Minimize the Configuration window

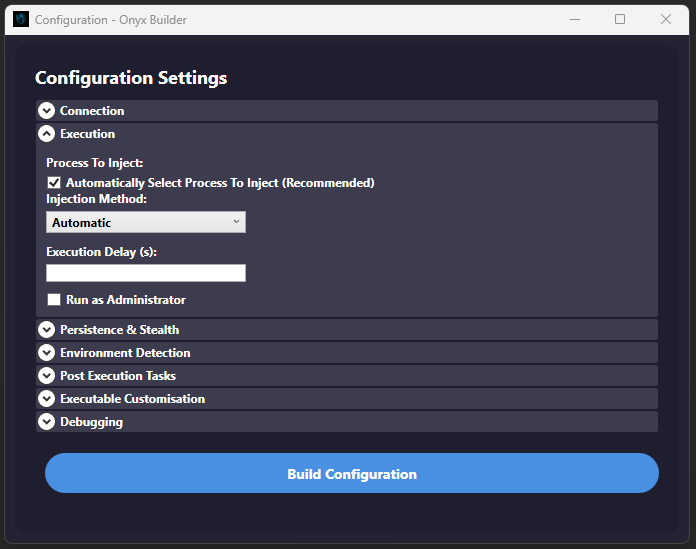574,19
